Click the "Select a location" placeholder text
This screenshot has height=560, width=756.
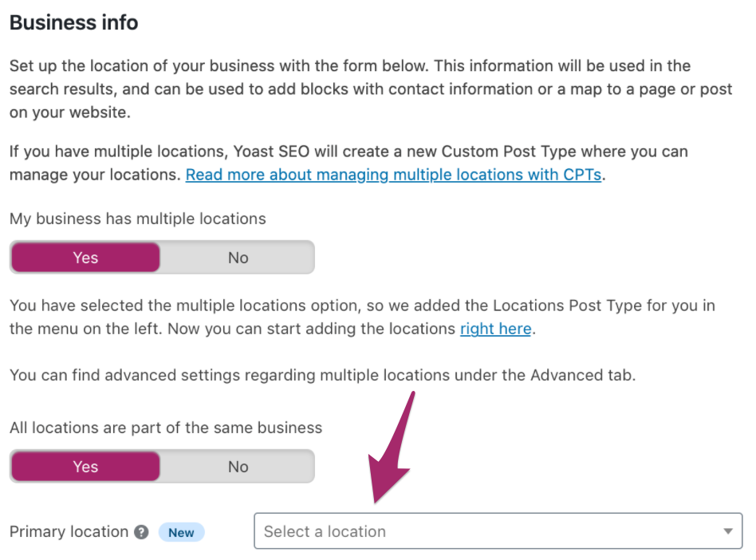pyautogui.click(x=325, y=531)
